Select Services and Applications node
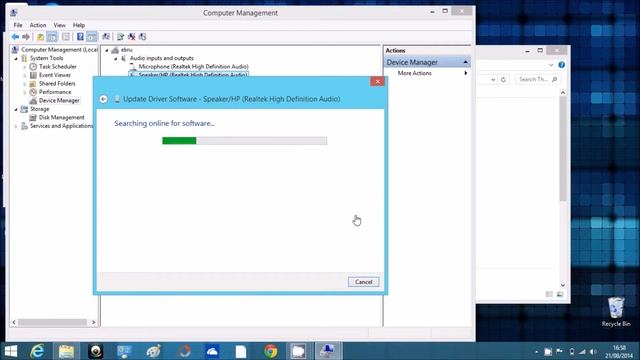This screenshot has width=640, height=360. 61,126
